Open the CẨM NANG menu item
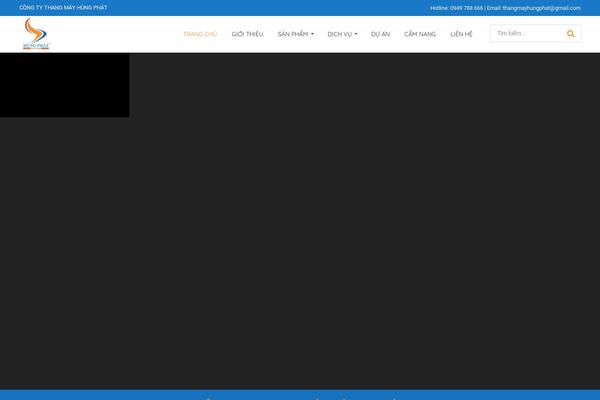The height and width of the screenshot is (400, 600). [x=420, y=34]
